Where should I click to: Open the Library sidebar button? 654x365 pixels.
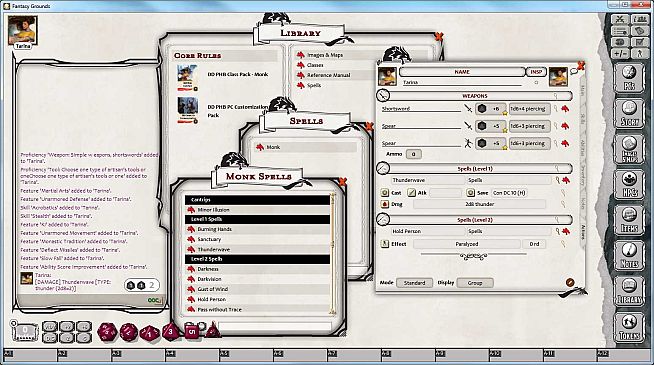click(629, 291)
